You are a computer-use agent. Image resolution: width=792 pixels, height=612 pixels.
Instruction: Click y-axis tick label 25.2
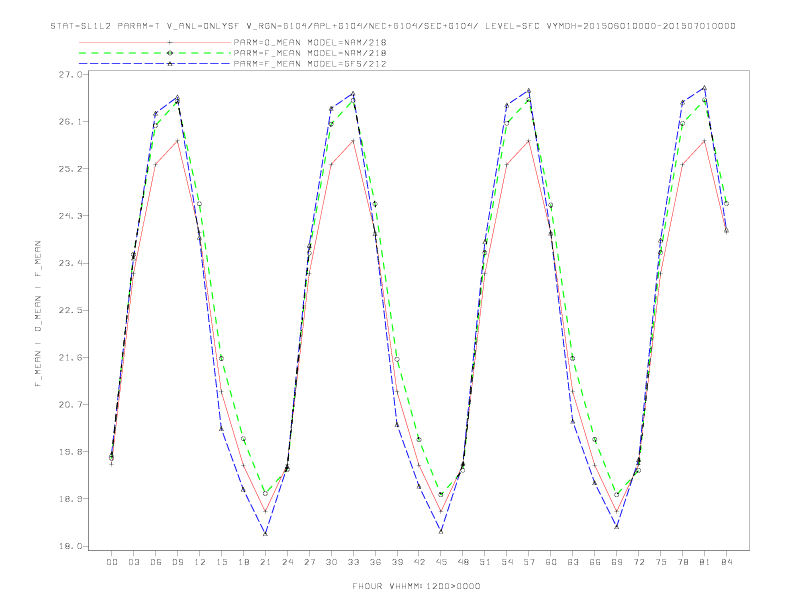[x=70, y=169]
